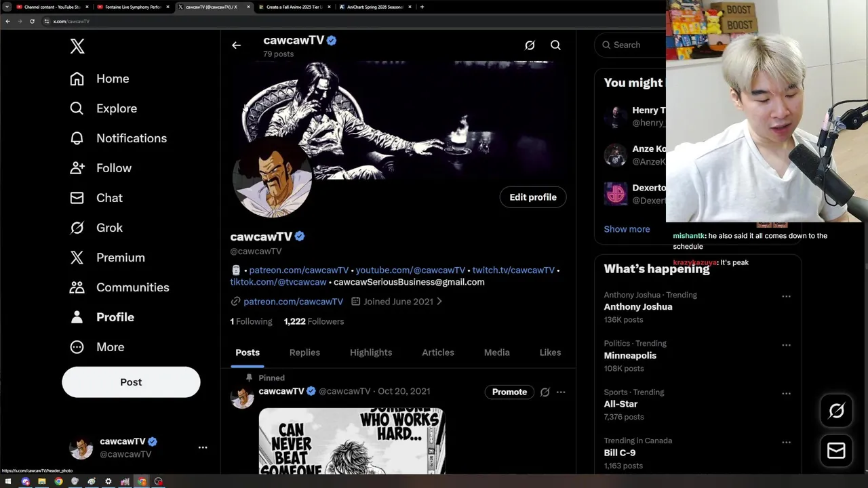Open File Explorer from the taskbar
The image size is (868, 488).
(42, 482)
